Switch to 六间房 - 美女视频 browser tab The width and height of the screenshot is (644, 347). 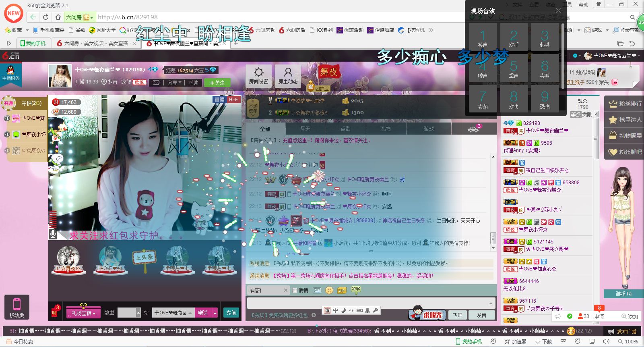97,43
